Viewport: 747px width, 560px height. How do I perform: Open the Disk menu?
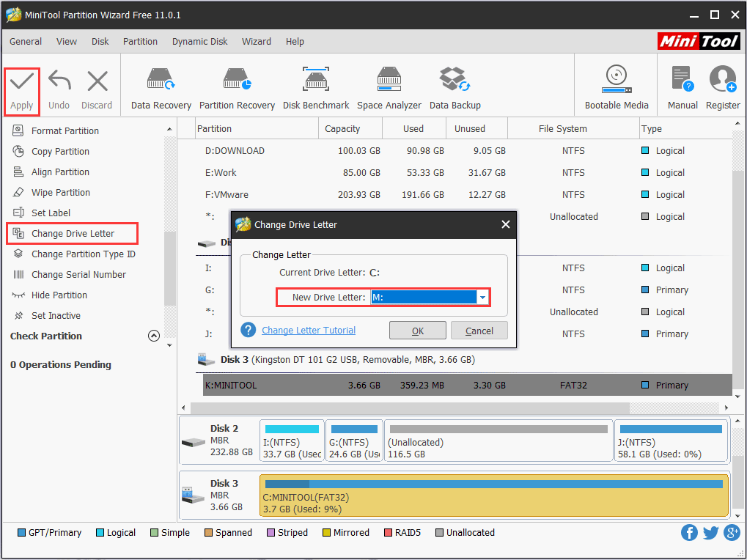100,42
